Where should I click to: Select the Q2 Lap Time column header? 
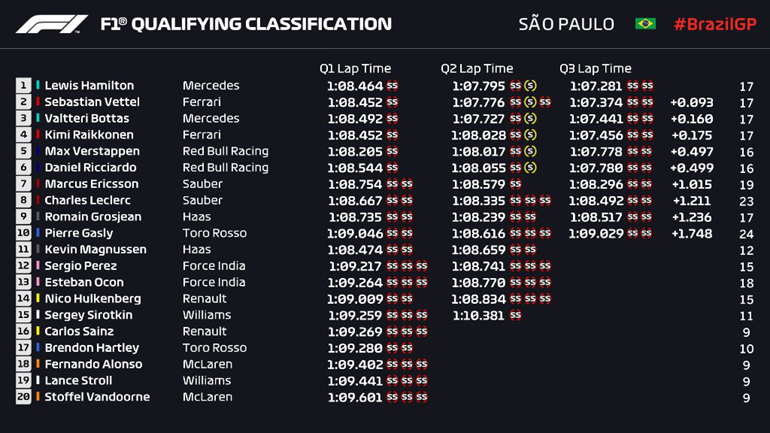[476, 69]
